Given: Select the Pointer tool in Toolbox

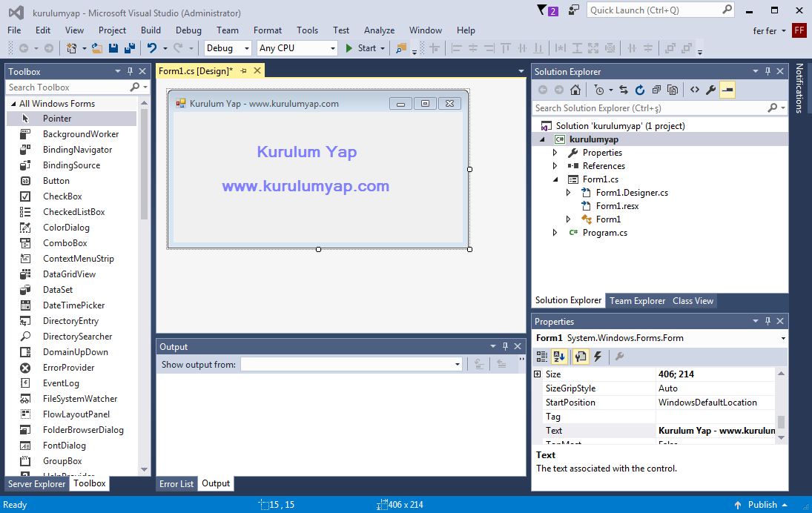Looking at the screenshot, I should click(x=73, y=119).
